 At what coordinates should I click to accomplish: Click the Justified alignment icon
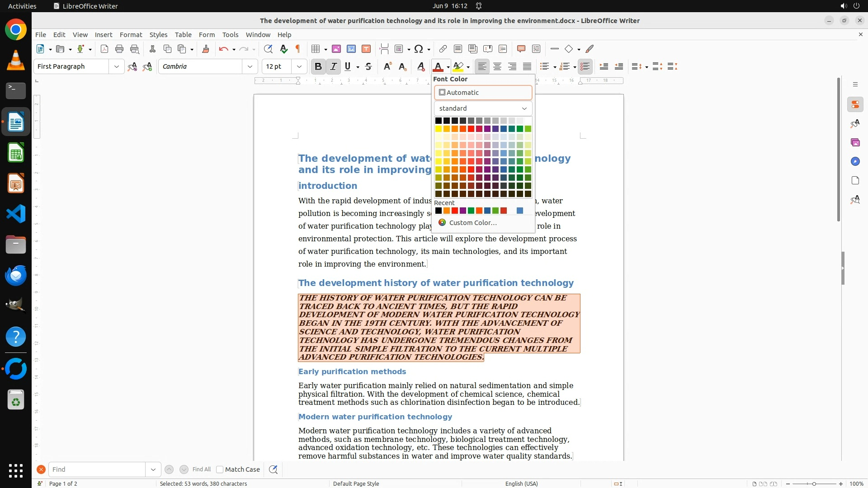point(527,66)
